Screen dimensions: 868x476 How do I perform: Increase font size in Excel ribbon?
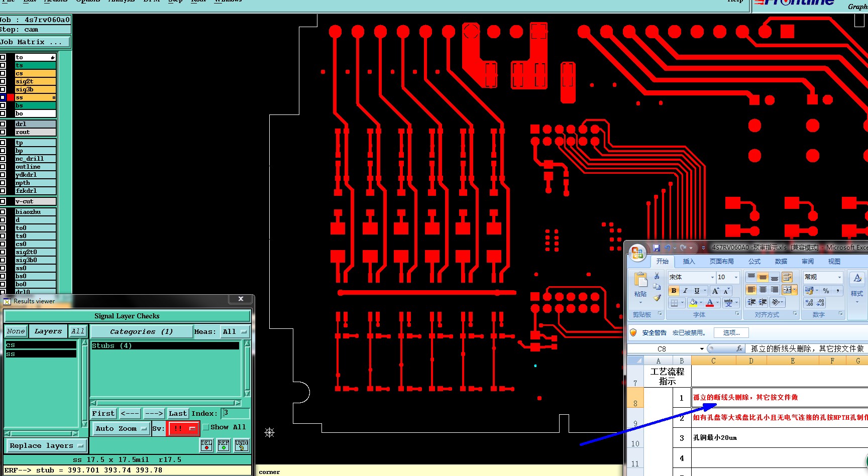715,291
